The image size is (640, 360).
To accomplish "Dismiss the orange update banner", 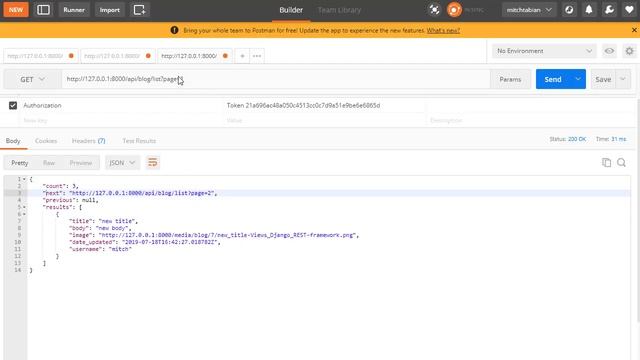I will click(634, 30).
